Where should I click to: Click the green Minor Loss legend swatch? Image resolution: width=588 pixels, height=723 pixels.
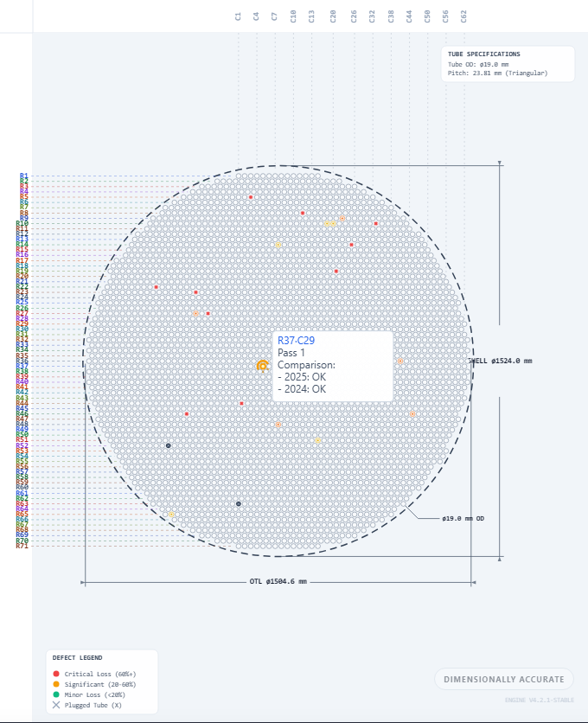click(56, 694)
